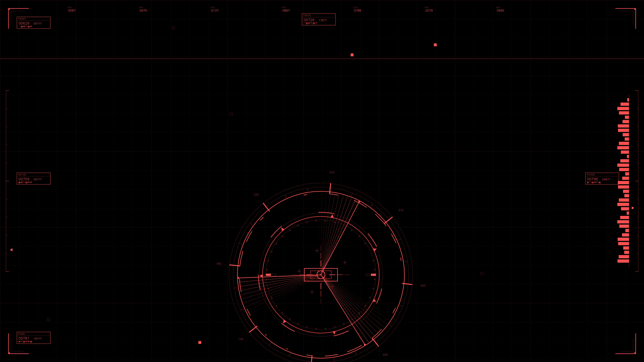Click the right-pointing arrow beside the bar graph

tap(632, 208)
